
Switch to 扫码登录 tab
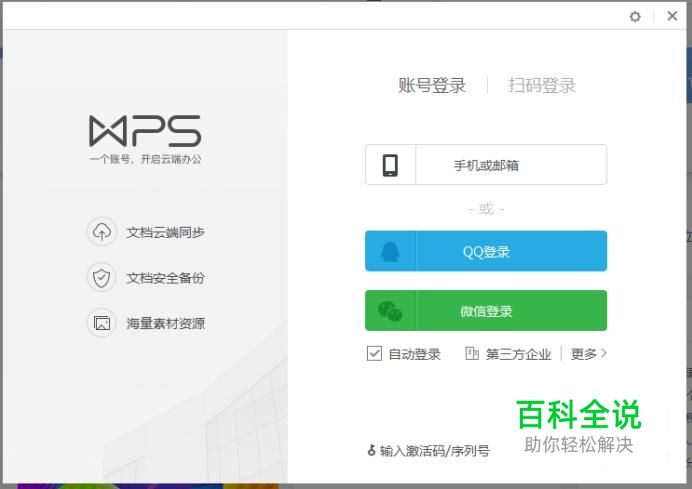coord(542,85)
